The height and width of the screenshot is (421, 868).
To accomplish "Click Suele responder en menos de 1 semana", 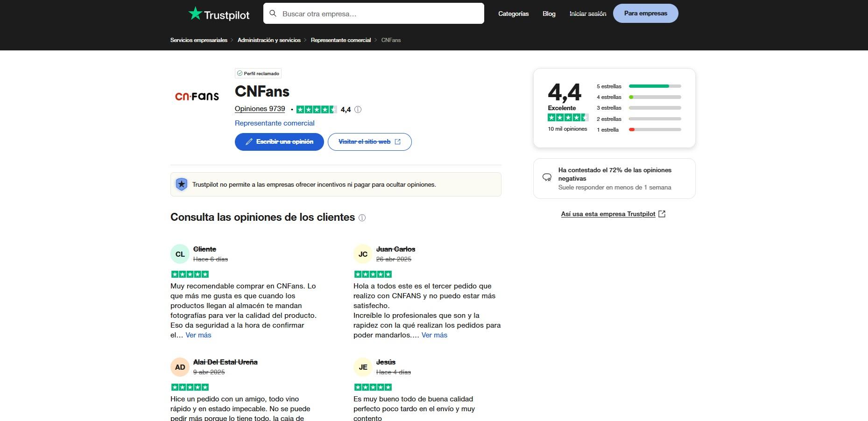I will pos(614,187).
